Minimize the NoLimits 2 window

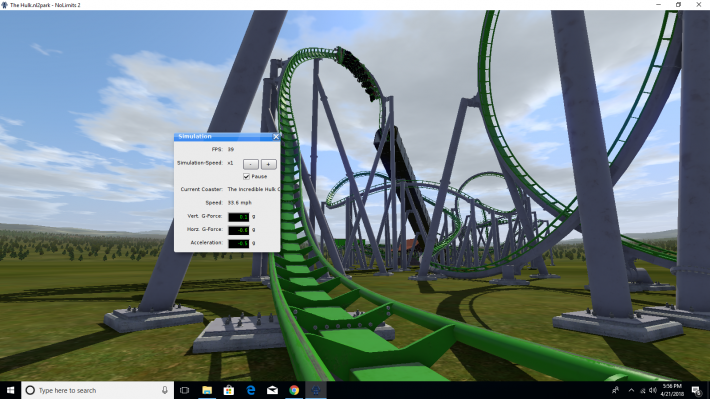[x=658, y=5]
